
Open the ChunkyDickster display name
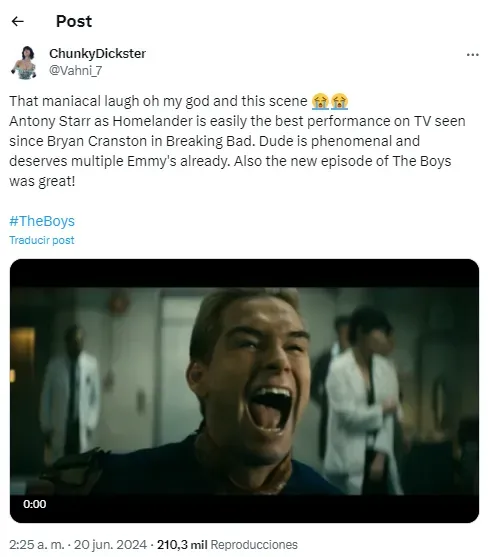(97, 54)
